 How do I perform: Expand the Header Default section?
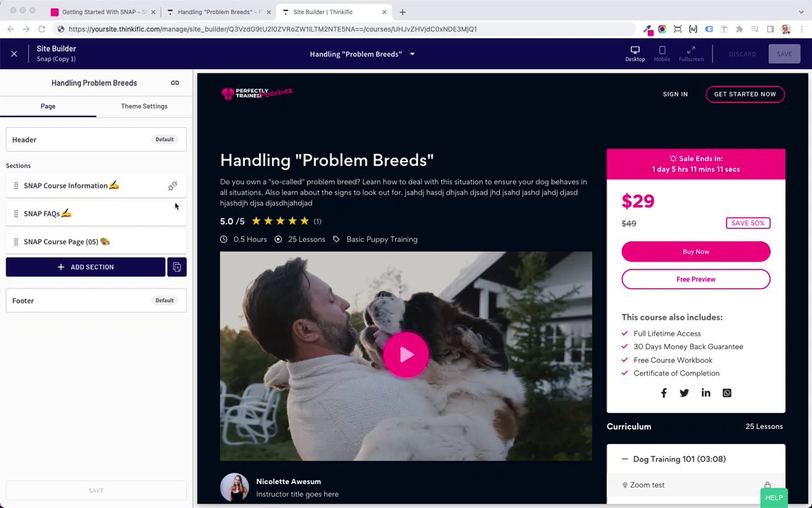[x=97, y=140]
